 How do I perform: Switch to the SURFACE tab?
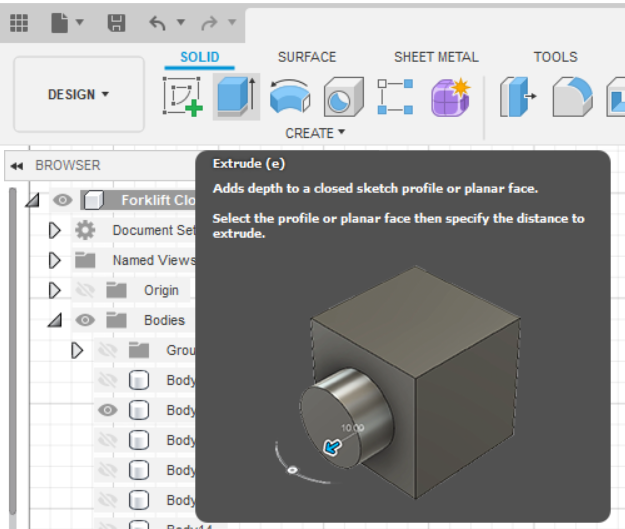pyautogui.click(x=307, y=57)
